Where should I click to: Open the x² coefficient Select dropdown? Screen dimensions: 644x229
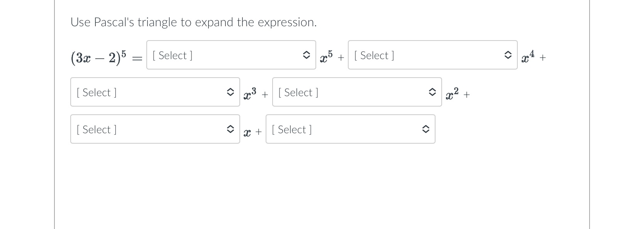point(357,92)
